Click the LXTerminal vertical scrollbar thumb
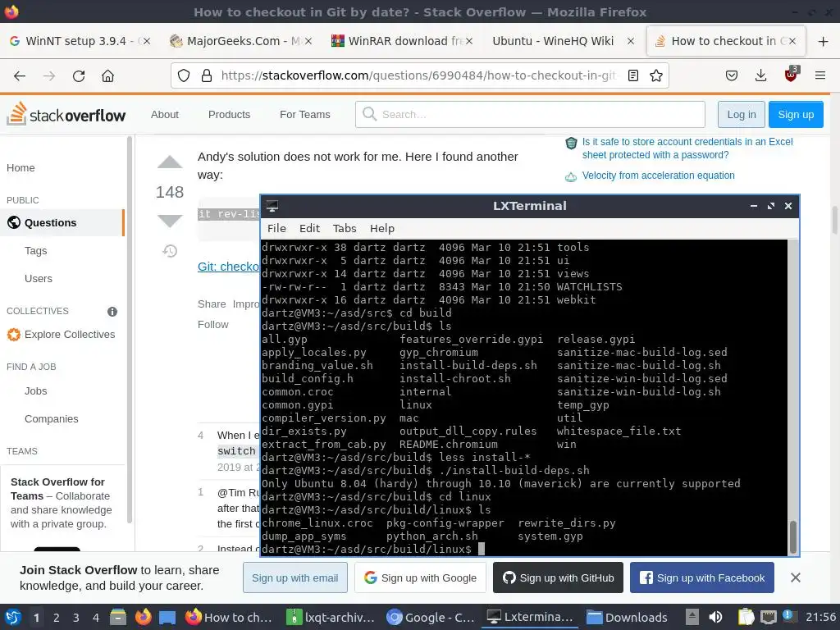The width and height of the screenshot is (840, 630). pos(793,536)
